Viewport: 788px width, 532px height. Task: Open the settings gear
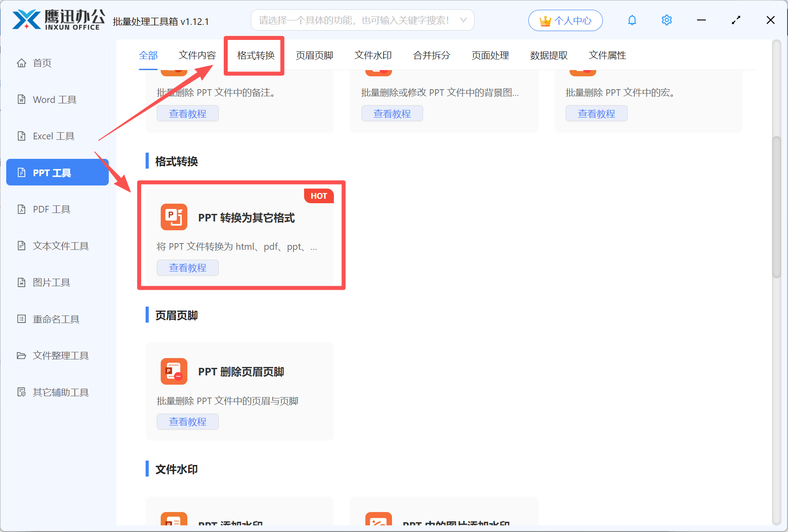pyautogui.click(x=666, y=20)
